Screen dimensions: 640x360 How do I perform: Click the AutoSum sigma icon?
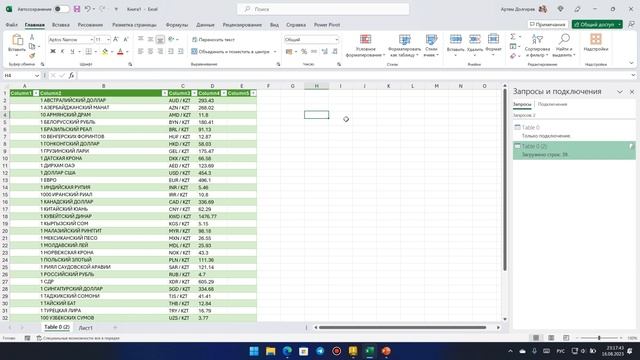click(x=513, y=37)
